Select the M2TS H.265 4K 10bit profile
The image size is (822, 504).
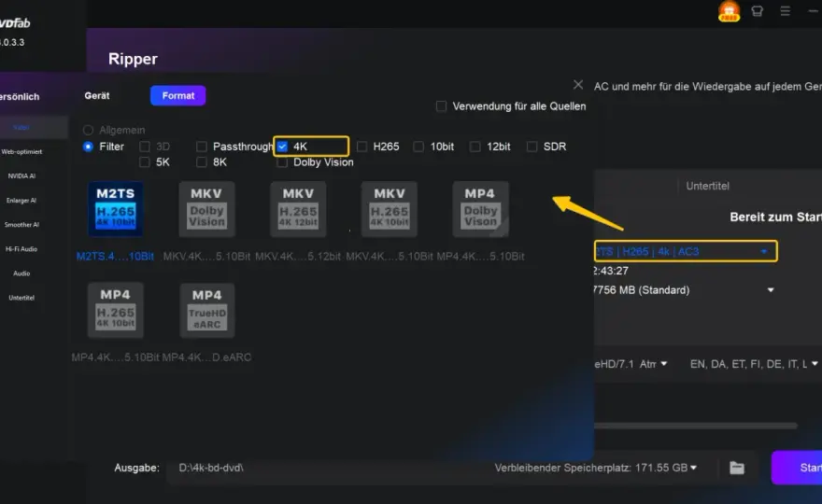(115, 208)
